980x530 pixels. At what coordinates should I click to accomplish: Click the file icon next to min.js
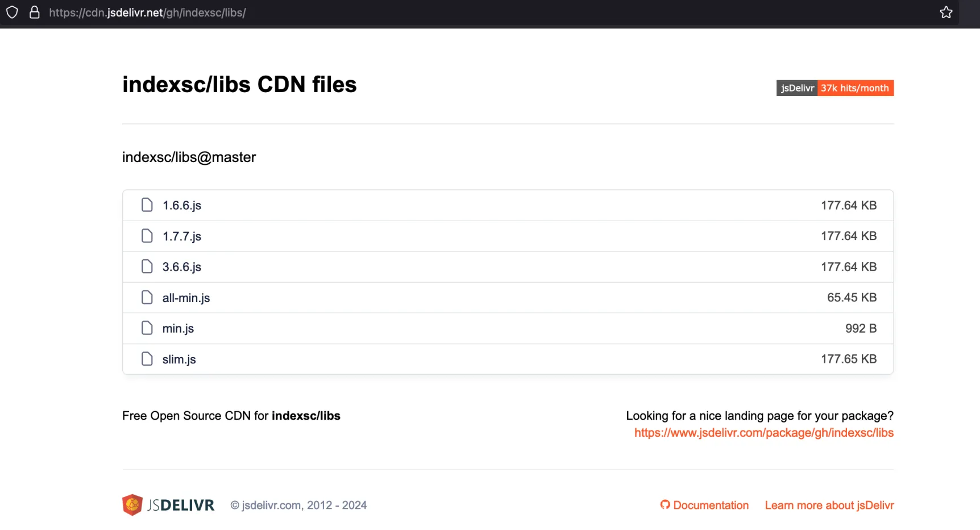(x=147, y=328)
